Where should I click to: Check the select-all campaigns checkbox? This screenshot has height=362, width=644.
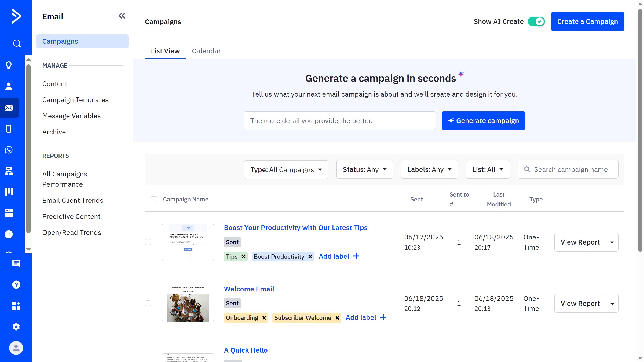tap(154, 199)
